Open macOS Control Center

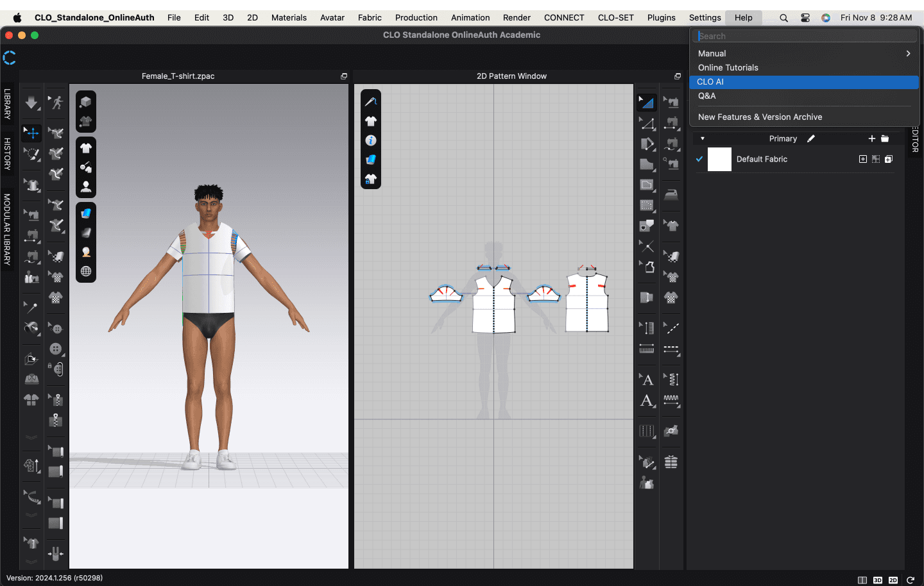(x=805, y=18)
